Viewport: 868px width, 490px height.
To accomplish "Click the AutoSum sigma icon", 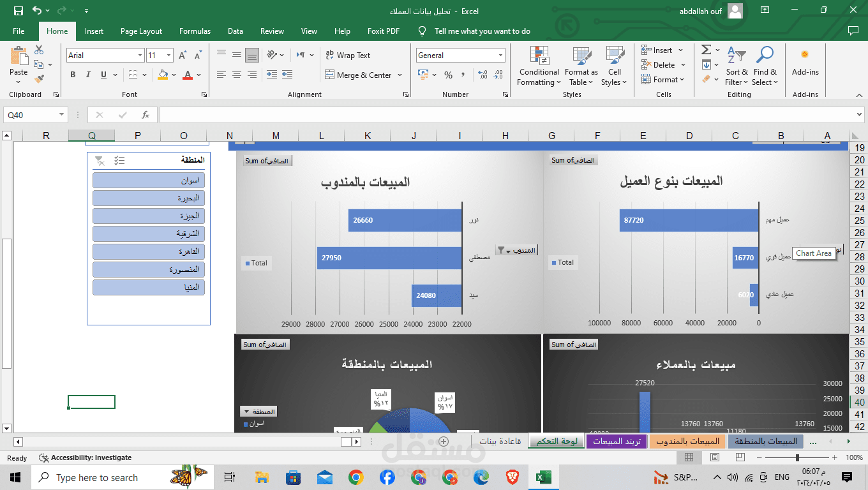I will tap(706, 50).
